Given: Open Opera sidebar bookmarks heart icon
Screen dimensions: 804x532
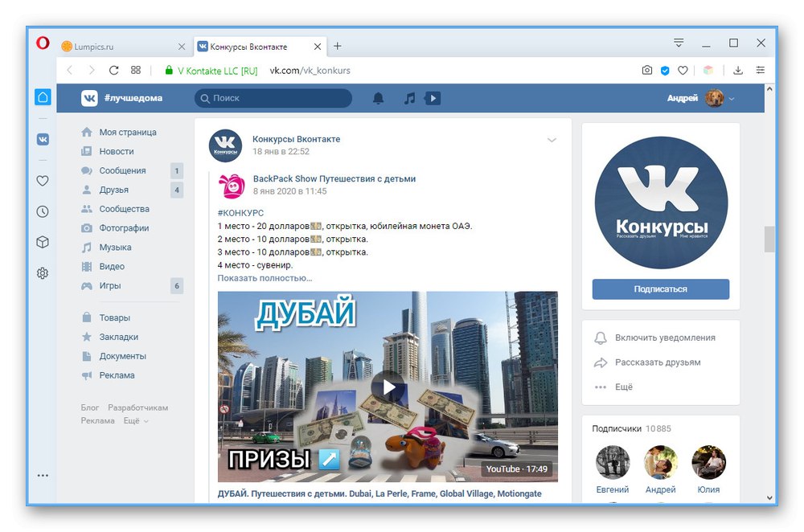Looking at the screenshot, I should (43, 180).
